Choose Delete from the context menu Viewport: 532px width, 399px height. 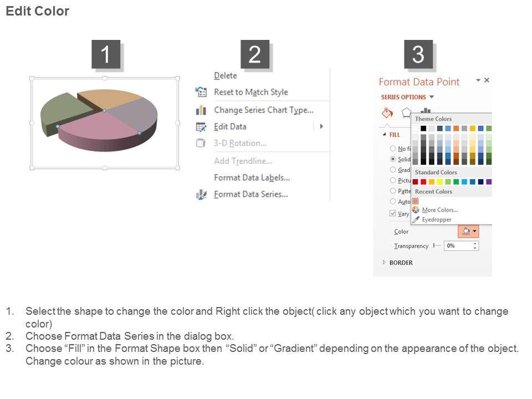point(226,76)
